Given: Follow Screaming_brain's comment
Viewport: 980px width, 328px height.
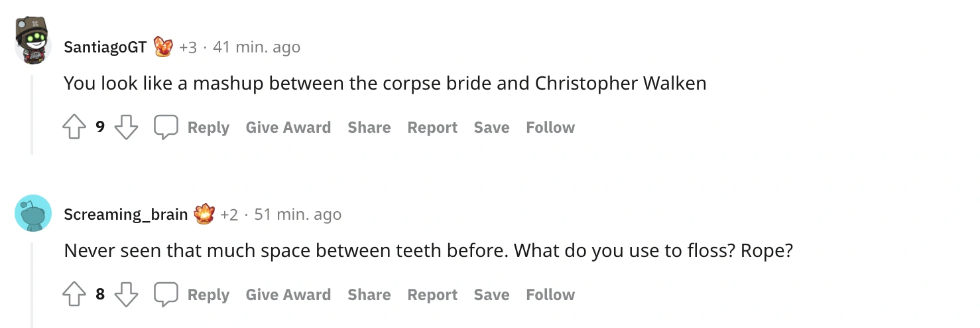Looking at the screenshot, I should click(x=550, y=295).
